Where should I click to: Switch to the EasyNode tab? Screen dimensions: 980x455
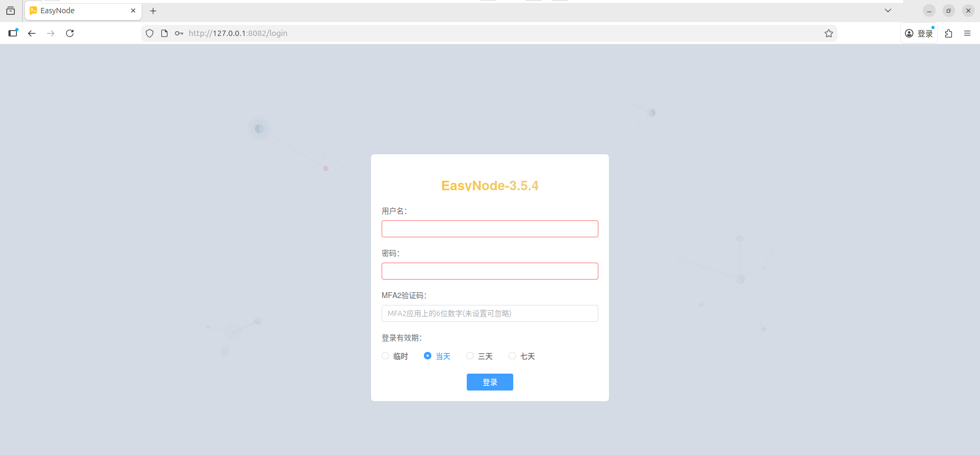tap(79, 11)
